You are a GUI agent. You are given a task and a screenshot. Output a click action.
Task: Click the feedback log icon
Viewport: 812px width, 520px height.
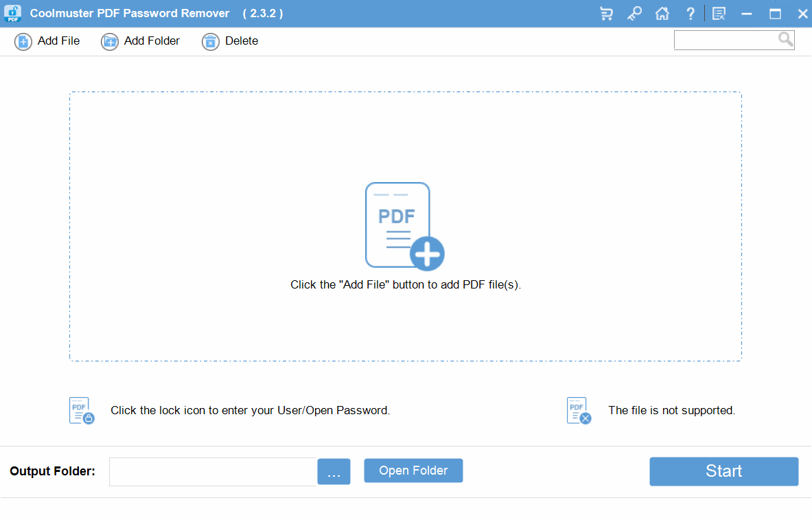tap(718, 13)
